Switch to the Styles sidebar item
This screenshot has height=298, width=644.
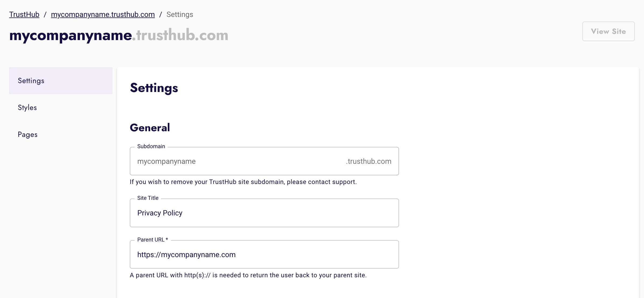(61, 108)
